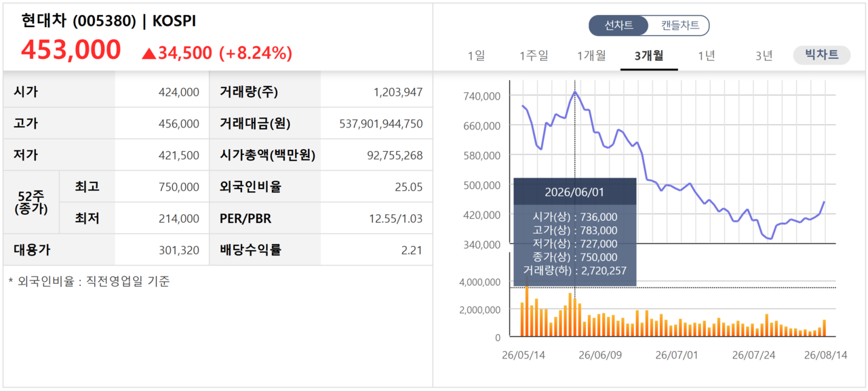Click tooltip line 고가(상) : 783,000

(574, 230)
